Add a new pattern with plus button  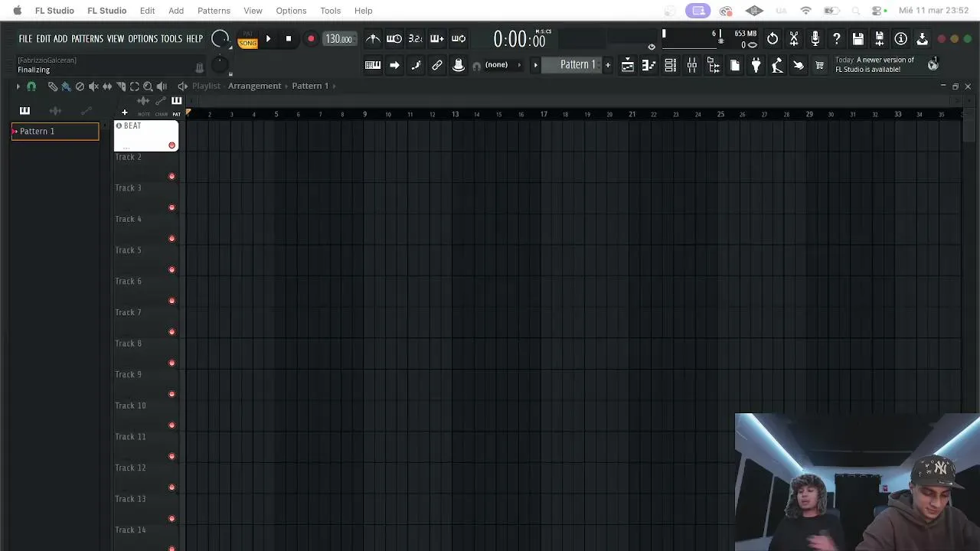point(608,65)
